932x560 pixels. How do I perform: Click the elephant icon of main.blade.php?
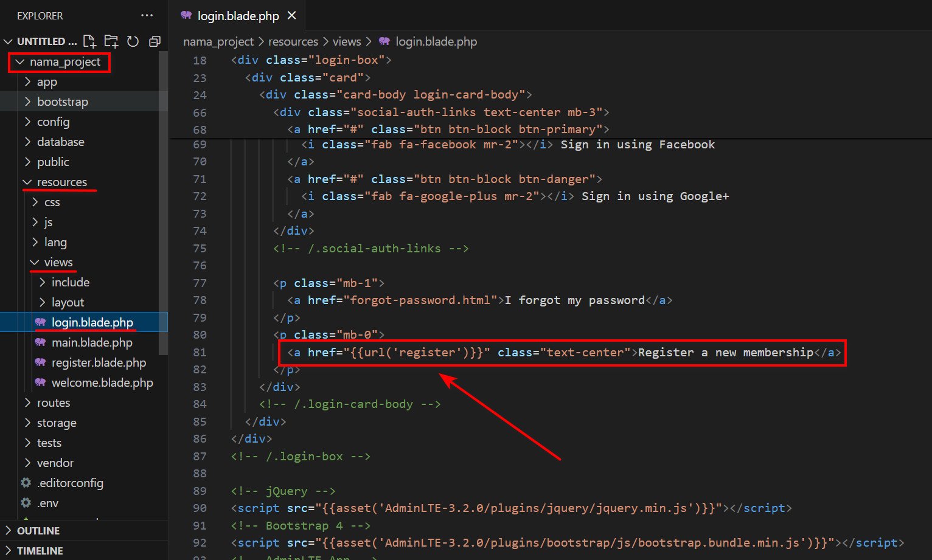click(40, 342)
